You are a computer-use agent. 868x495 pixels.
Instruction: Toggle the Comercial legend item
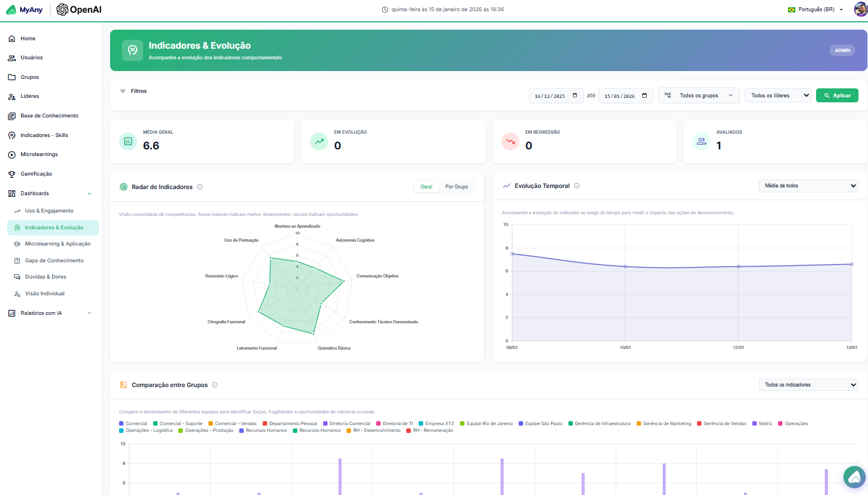[x=133, y=423]
